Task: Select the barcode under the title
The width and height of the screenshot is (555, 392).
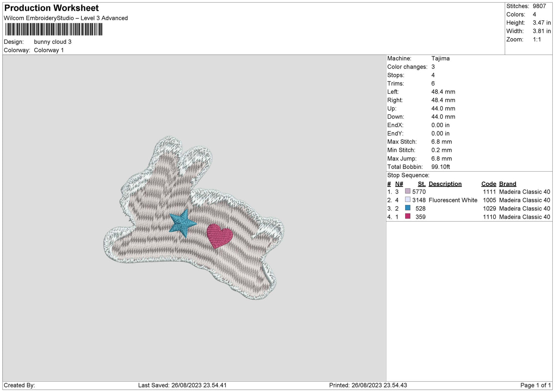Action: click(x=54, y=30)
